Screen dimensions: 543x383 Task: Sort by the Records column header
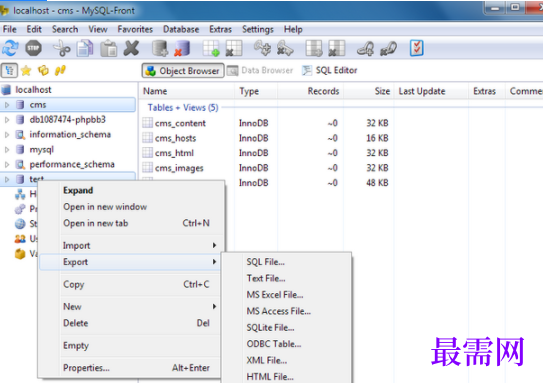(x=310, y=91)
